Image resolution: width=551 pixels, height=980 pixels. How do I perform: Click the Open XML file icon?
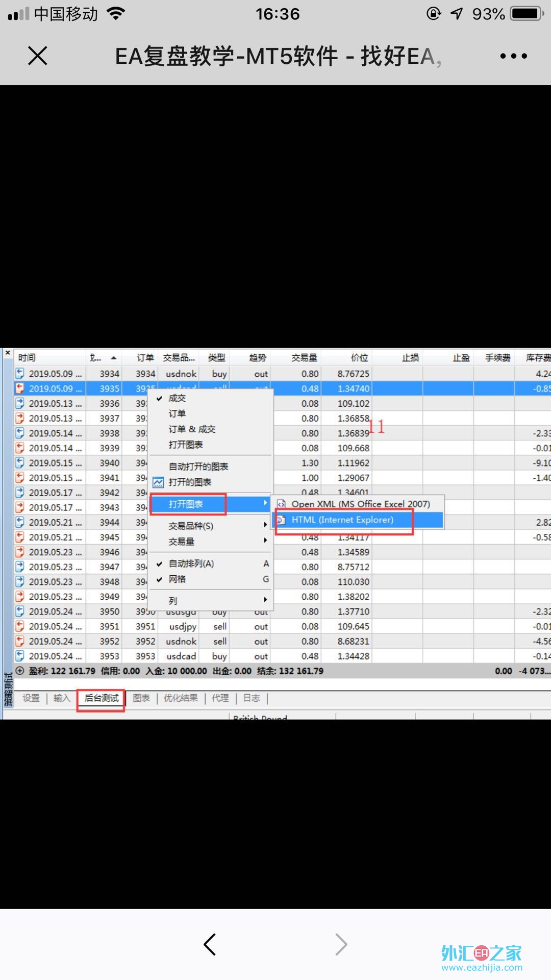tap(281, 504)
